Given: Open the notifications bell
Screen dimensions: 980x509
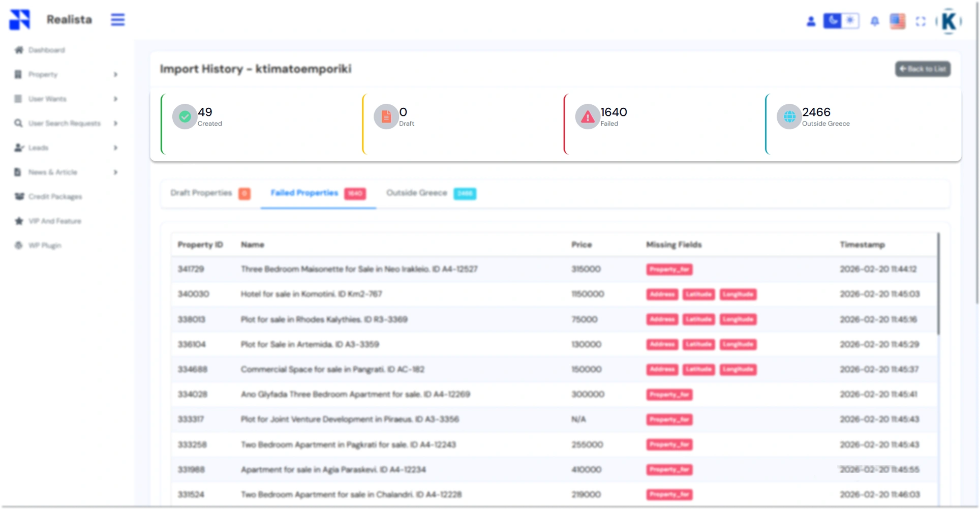Looking at the screenshot, I should 874,21.
